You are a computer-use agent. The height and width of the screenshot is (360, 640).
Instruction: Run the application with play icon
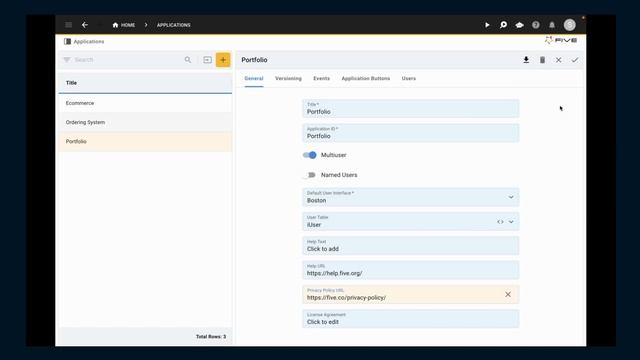tap(487, 25)
